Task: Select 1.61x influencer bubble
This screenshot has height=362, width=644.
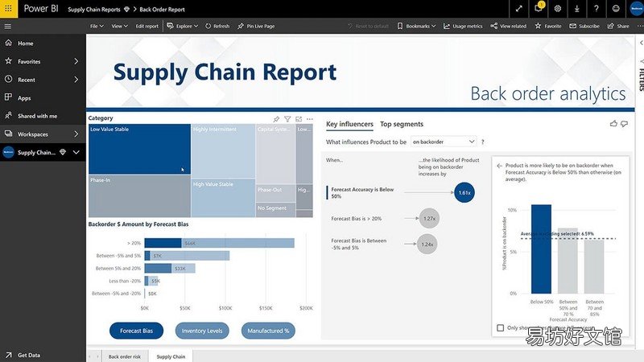Action: (x=464, y=192)
